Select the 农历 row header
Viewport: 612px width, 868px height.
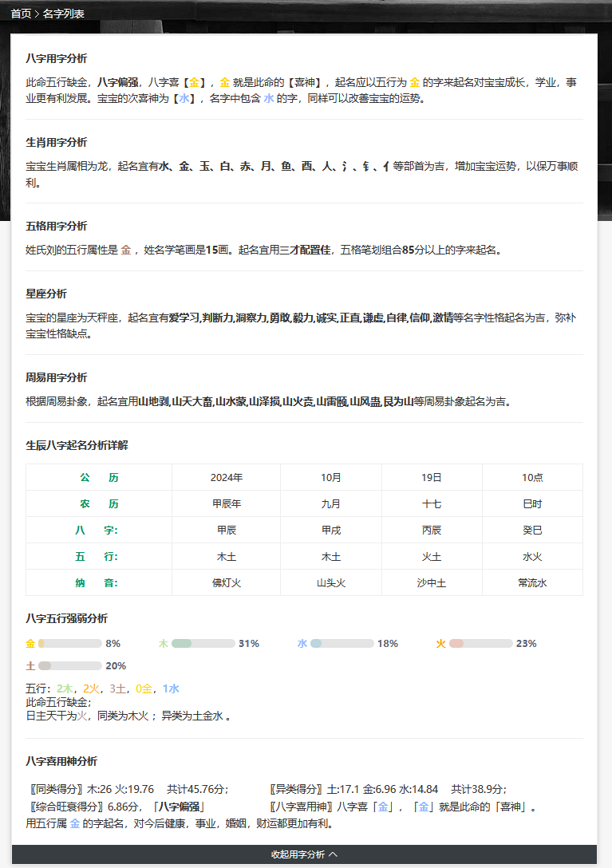click(99, 504)
